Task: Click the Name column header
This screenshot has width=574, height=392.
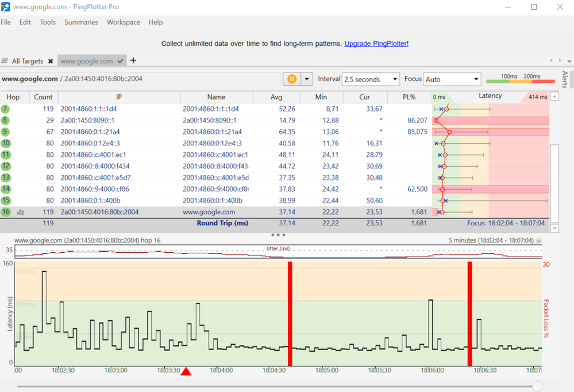Action: pyautogui.click(x=217, y=97)
